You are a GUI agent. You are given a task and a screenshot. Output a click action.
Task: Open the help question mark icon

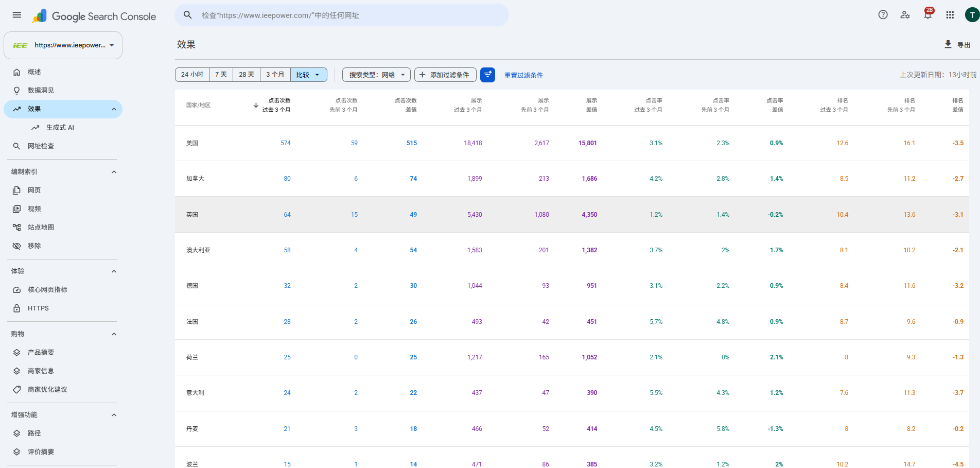(x=883, y=15)
